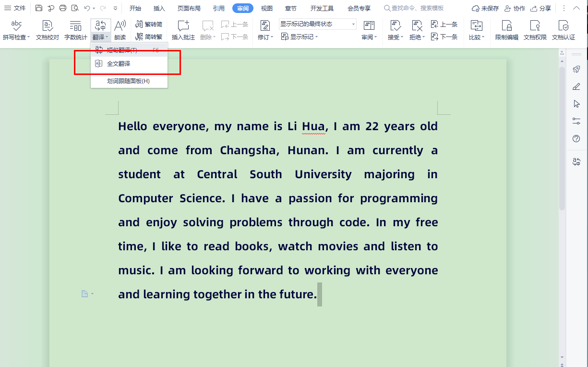The width and height of the screenshot is (588, 367).
Task: Jump to previous change 上一条 beside 拒绝
Action: pyautogui.click(x=444, y=24)
